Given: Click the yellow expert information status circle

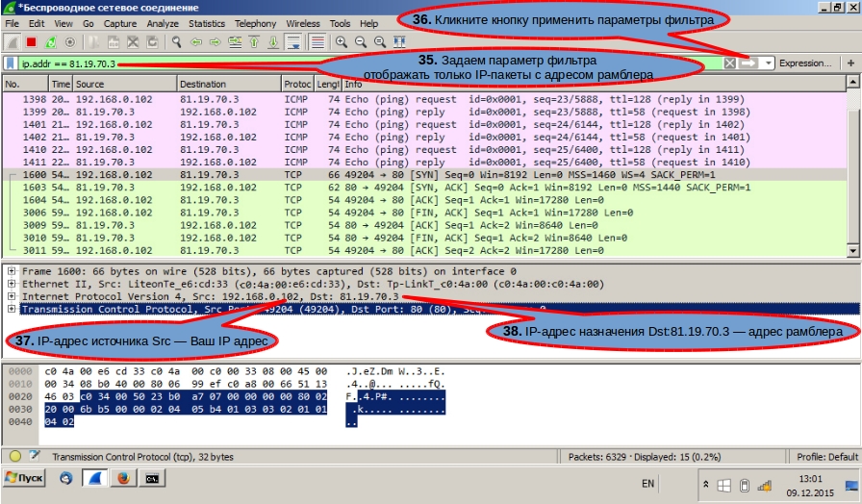Looking at the screenshot, I should (15, 456).
